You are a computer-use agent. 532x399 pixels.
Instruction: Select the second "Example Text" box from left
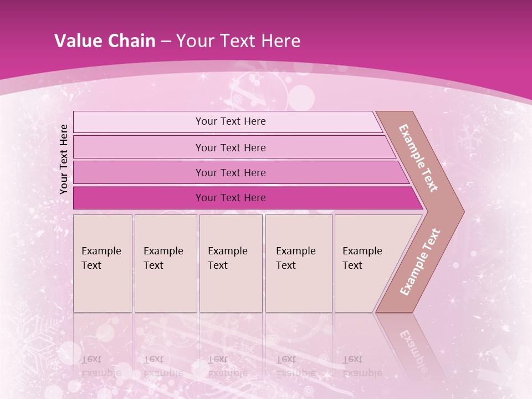pos(165,263)
